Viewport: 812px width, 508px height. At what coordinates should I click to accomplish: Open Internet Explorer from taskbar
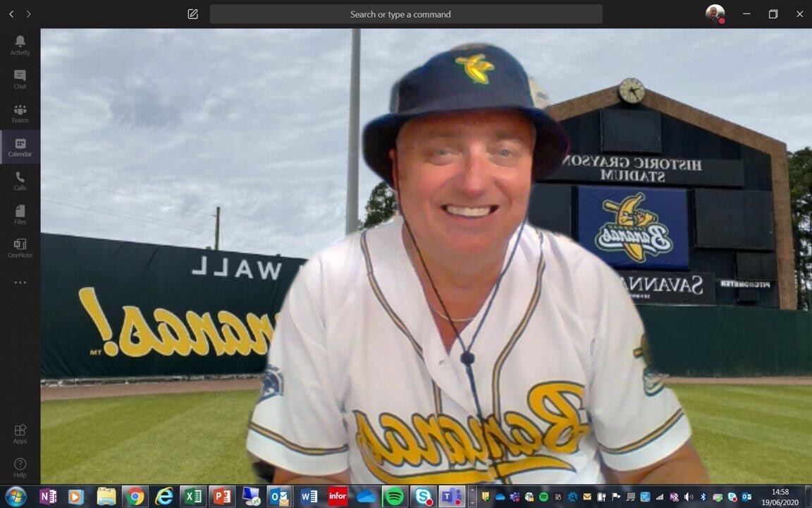[164, 497]
